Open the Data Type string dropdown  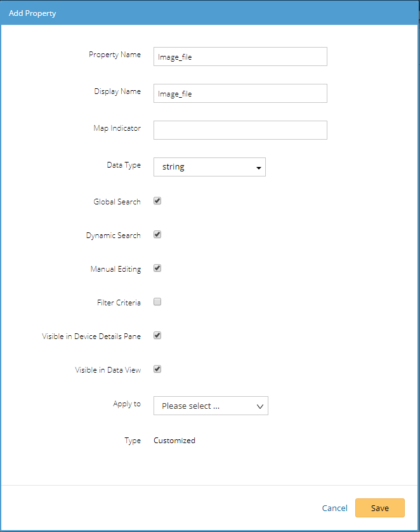pos(209,167)
